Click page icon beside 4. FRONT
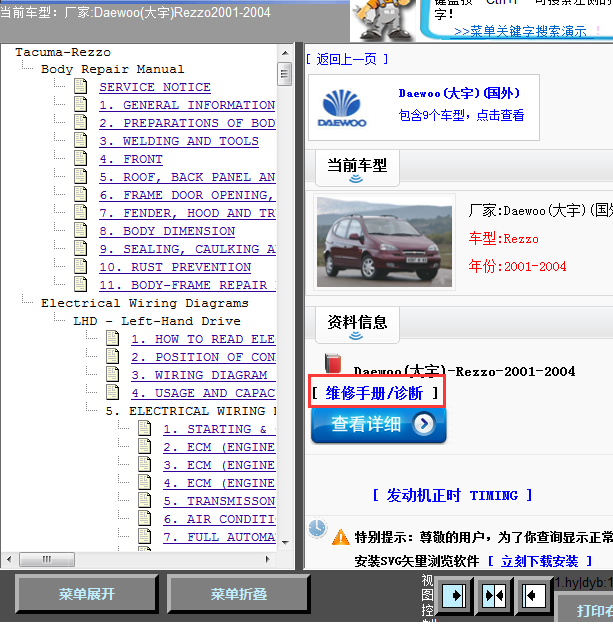 [x=80, y=159]
